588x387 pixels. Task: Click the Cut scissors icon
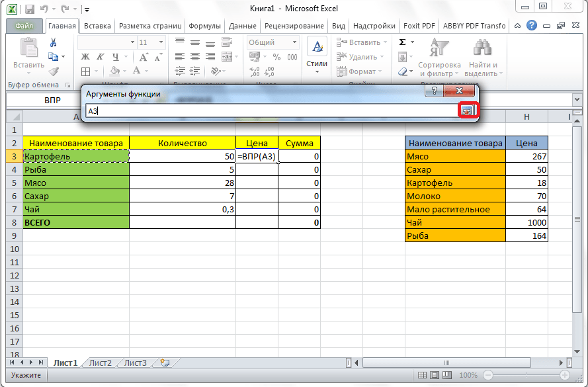pyautogui.click(x=54, y=43)
